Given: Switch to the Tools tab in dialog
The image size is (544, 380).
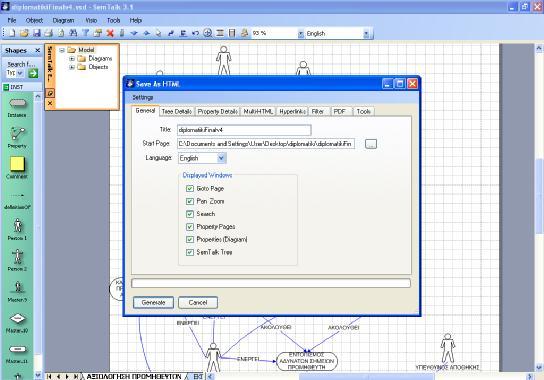Looking at the screenshot, I should (x=364, y=111).
